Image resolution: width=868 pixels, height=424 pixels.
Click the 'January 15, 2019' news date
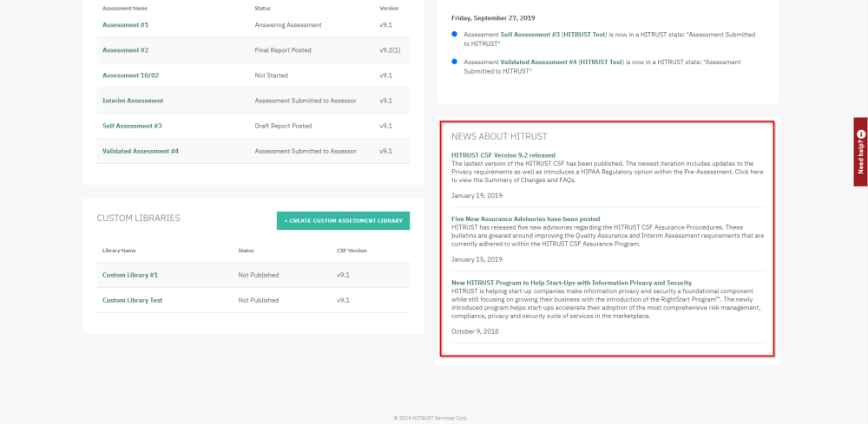tap(477, 259)
